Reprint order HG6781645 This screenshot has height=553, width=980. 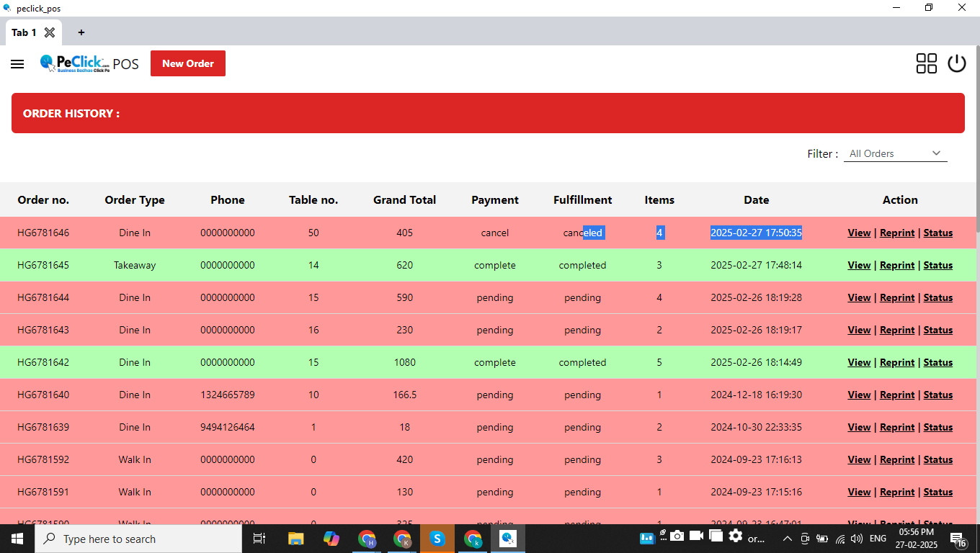897,265
